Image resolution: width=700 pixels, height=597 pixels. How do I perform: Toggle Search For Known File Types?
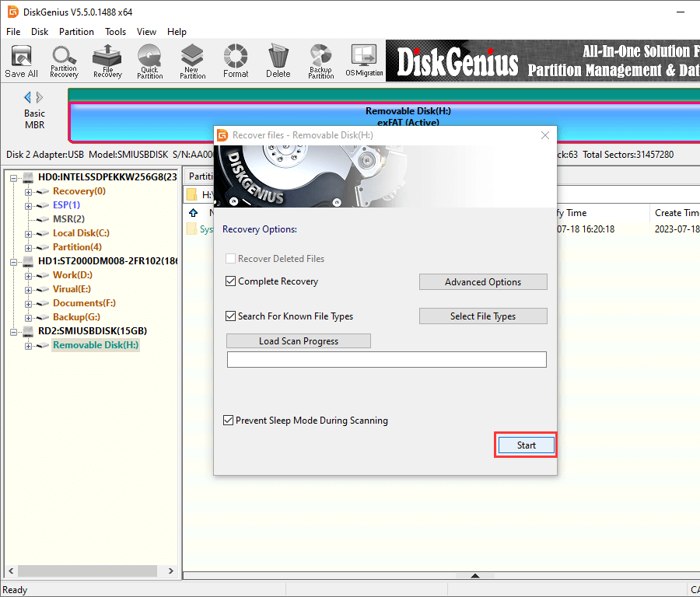(x=231, y=316)
